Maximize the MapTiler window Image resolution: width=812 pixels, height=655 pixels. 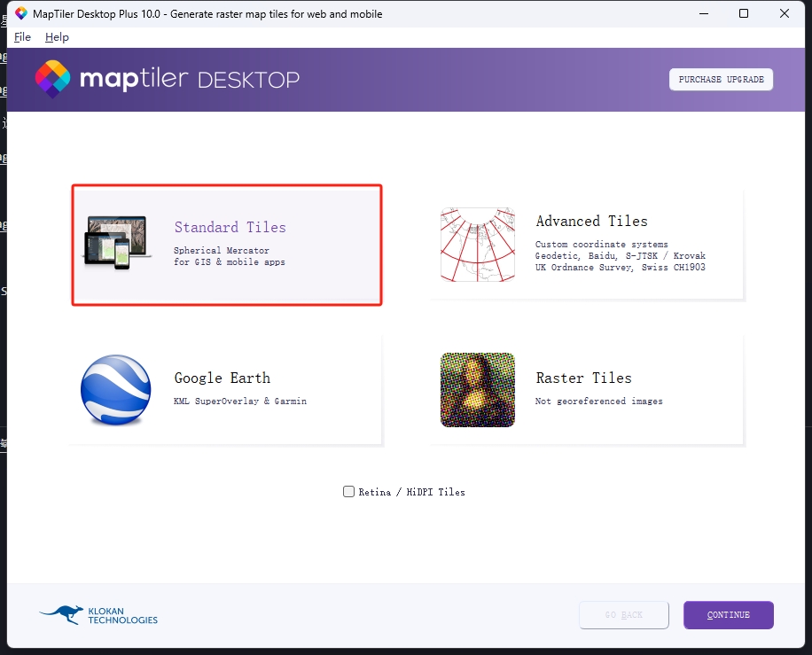pyautogui.click(x=744, y=13)
